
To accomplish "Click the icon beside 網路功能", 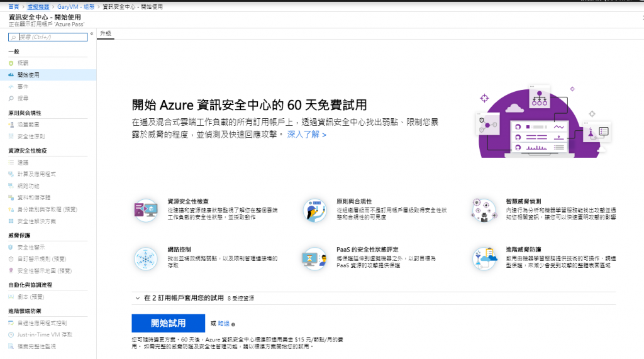I will tap(11, 186).
